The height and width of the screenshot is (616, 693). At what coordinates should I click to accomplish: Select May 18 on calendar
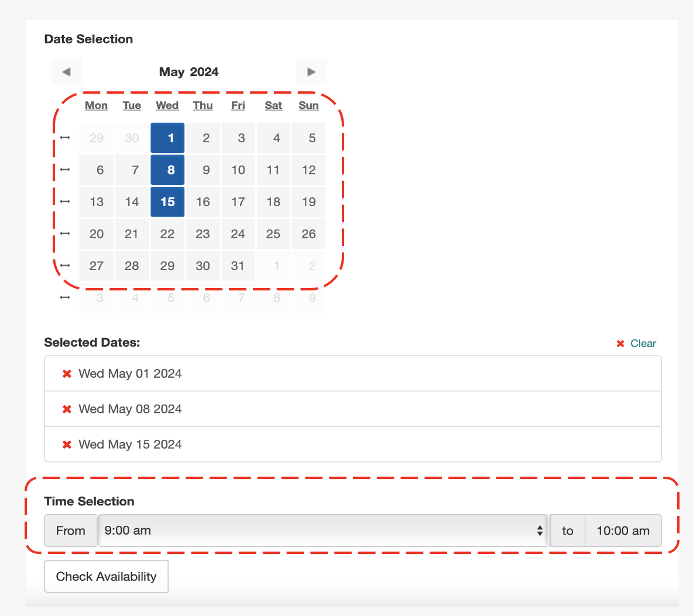(x=273, y=201)
